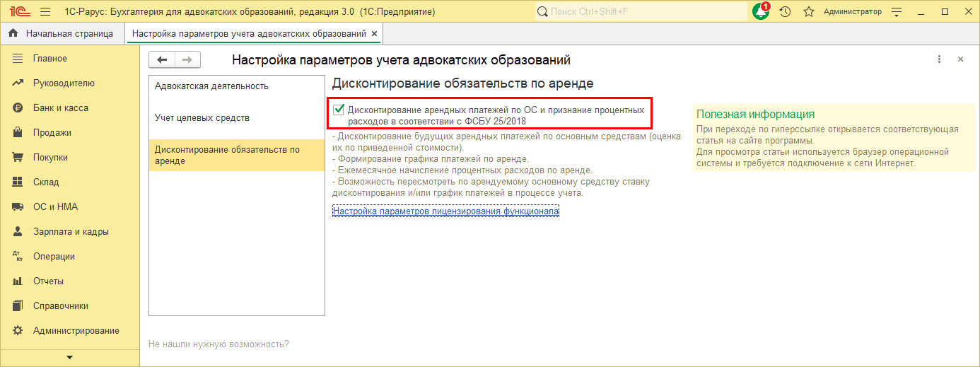
Task: Click the forward arrow navigation button
Action: click(x=187, y=60)
